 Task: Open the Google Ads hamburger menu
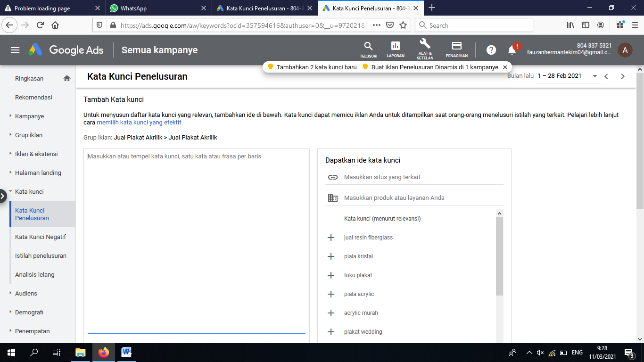point(15,50)
